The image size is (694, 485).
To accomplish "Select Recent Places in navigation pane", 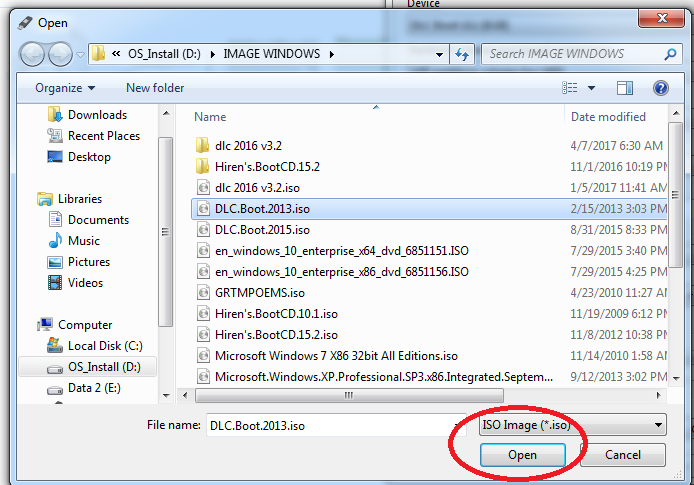I will click(93, 136).
